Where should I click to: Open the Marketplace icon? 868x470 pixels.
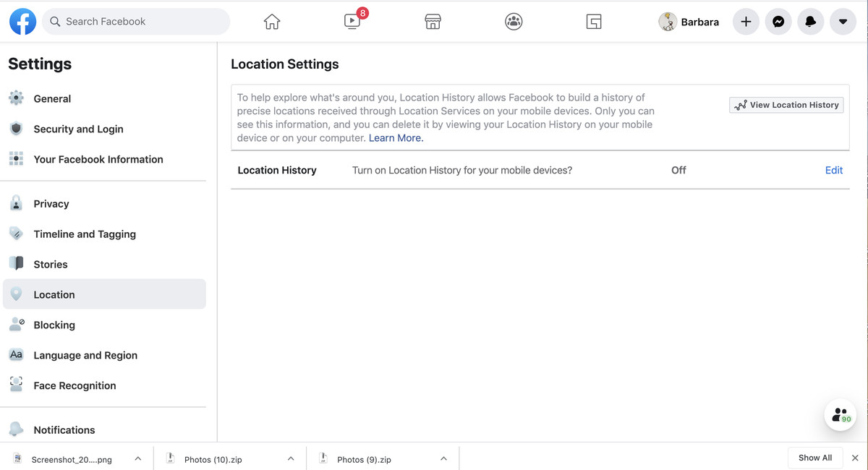pyautogui.click(x=433, y=22)
